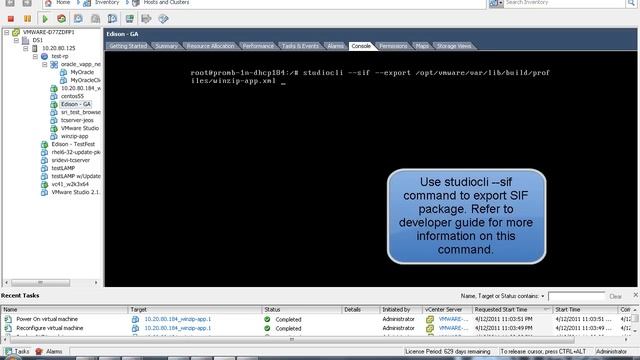Click the Search Inventory field

[564, 3]
